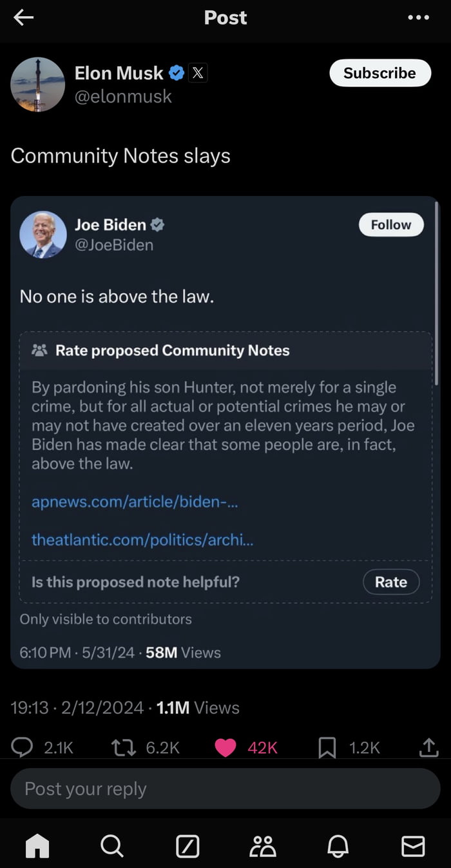
Task: Open Elon Musk's profile picture
Action: pyautogui.click(x=38, y=84)
